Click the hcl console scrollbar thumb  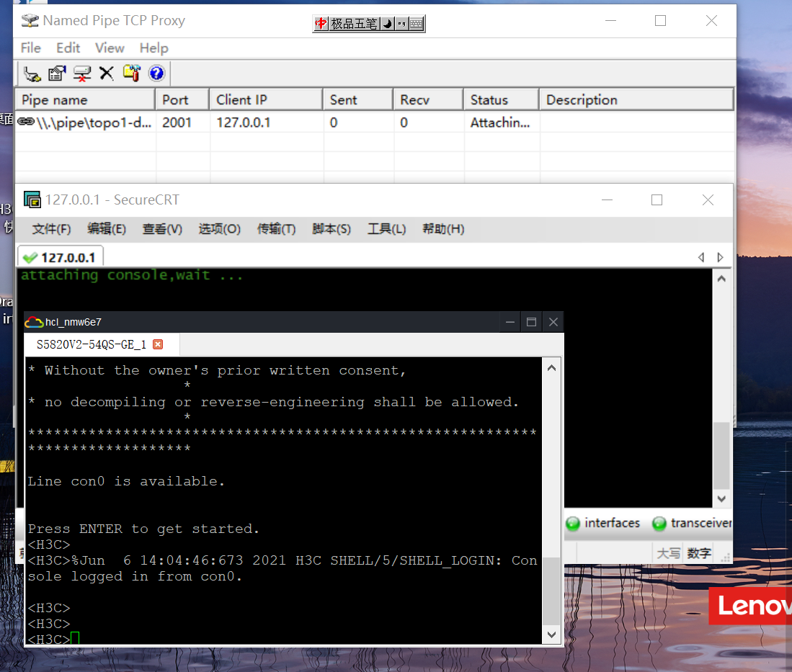551,591
